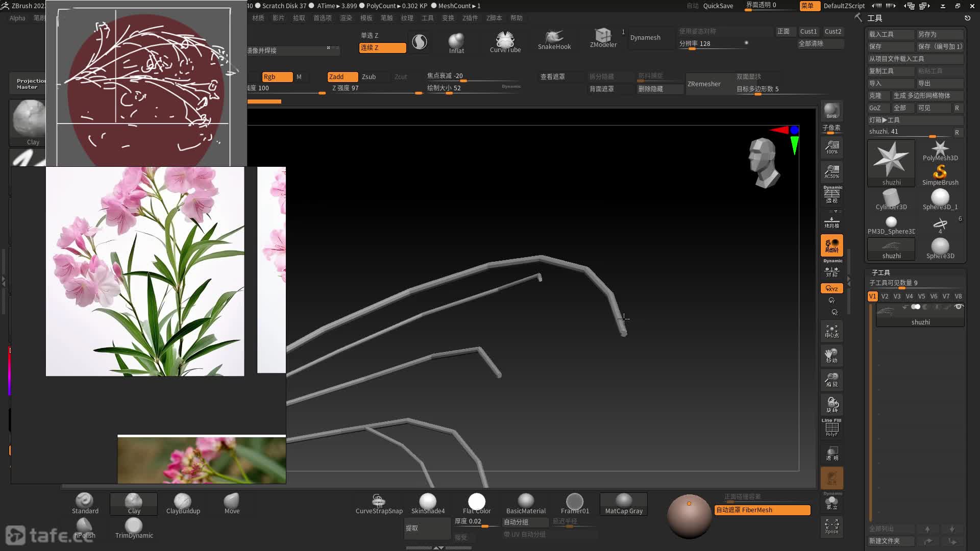This screenshot has width=980, height=551.
Task: Click the BPR render icon
Action: (831, 111)
